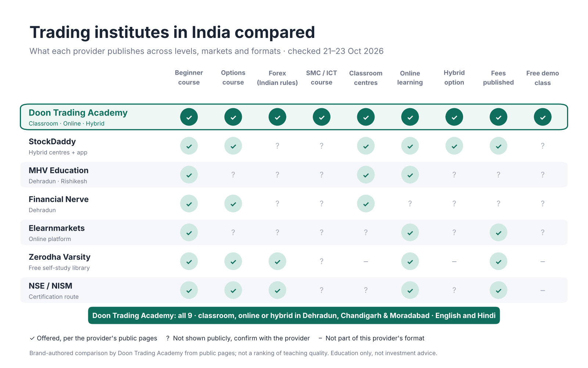The height and width of the screenshot is (368, 588).
Task: Click Zerodha Varsity's Forex checkmark
Action: (x=277, y=261)
